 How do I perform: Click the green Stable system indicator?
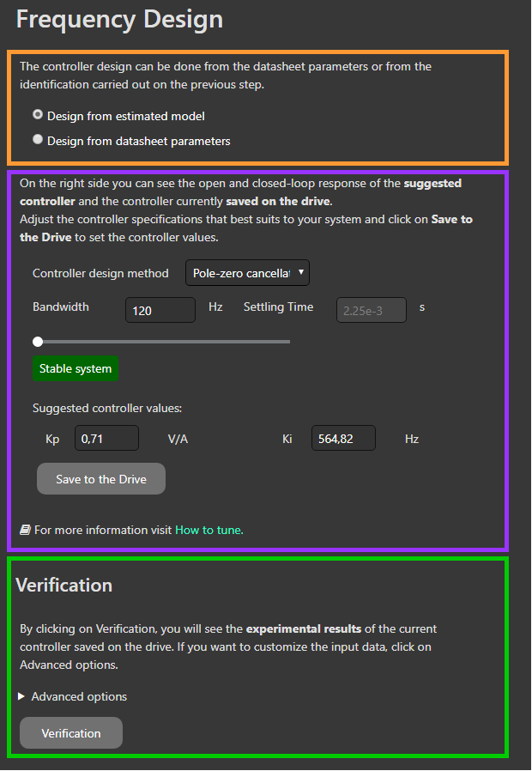click(76, 368)
